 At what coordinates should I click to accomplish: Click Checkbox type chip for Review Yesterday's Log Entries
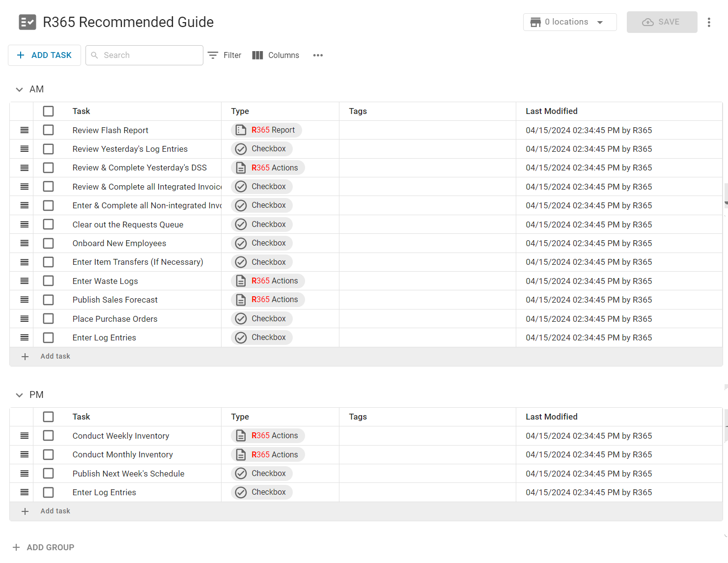click(262, 149)
